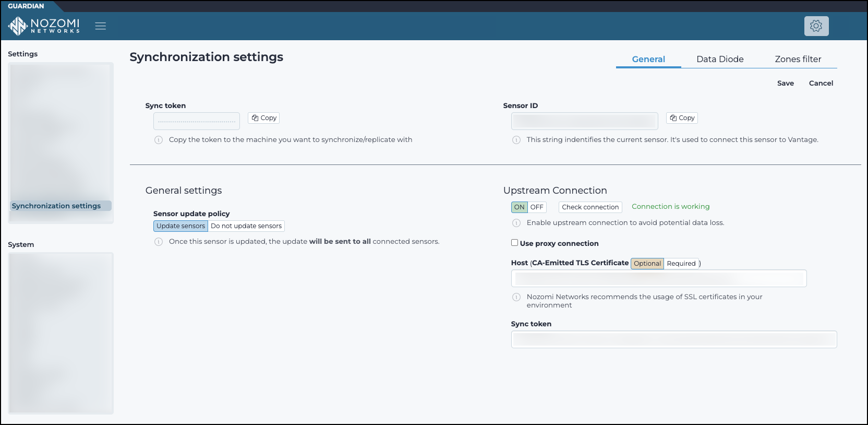The image size is (868, 425).
Task: Click the 'Upstream Connection' heading
Action: pyautogui.click(x=555, y=191)
